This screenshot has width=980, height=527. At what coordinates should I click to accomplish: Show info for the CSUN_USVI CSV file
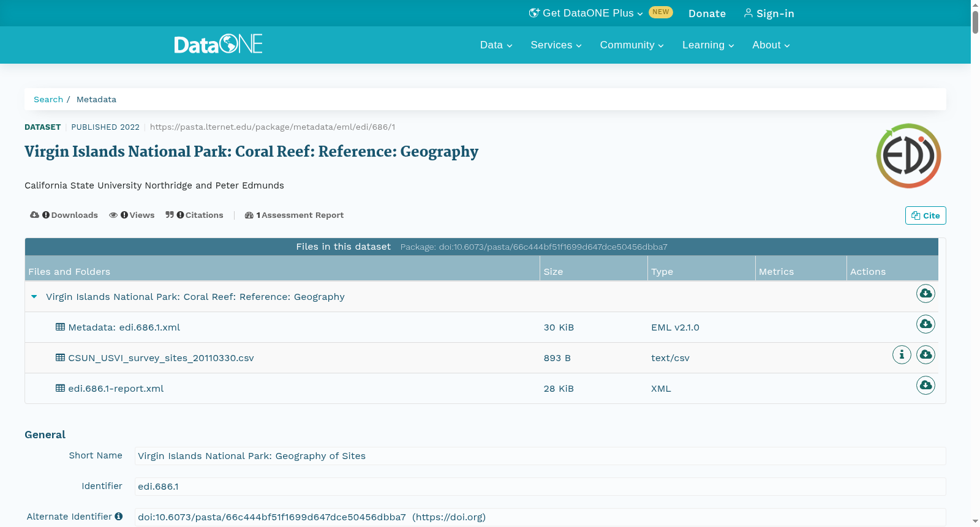tap(902, 355)
